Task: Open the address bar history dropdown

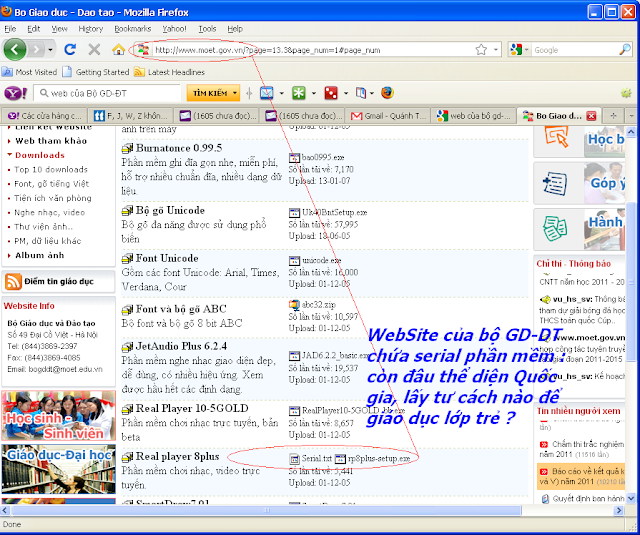Action: tap(496, 50)
